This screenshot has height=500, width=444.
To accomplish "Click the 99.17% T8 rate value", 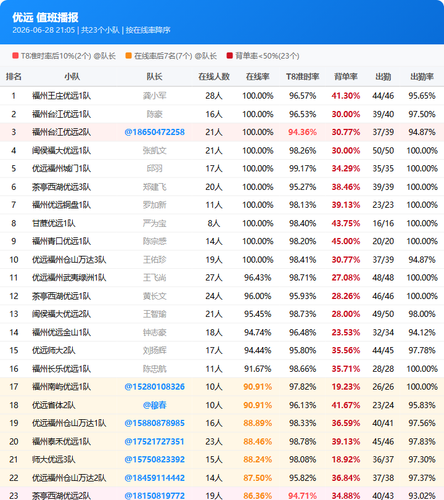I will (x=303, y=169).
